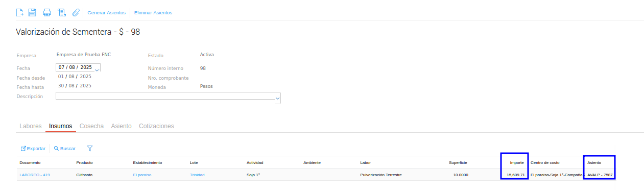644x190 pixels.
Task: Go to the Asiento tab
Action: (121, 126)
